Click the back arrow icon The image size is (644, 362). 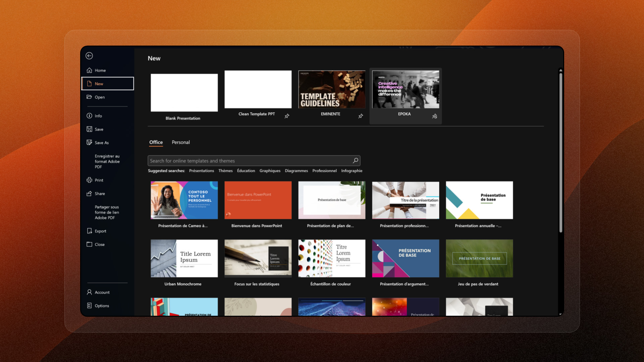click(89, 56)
